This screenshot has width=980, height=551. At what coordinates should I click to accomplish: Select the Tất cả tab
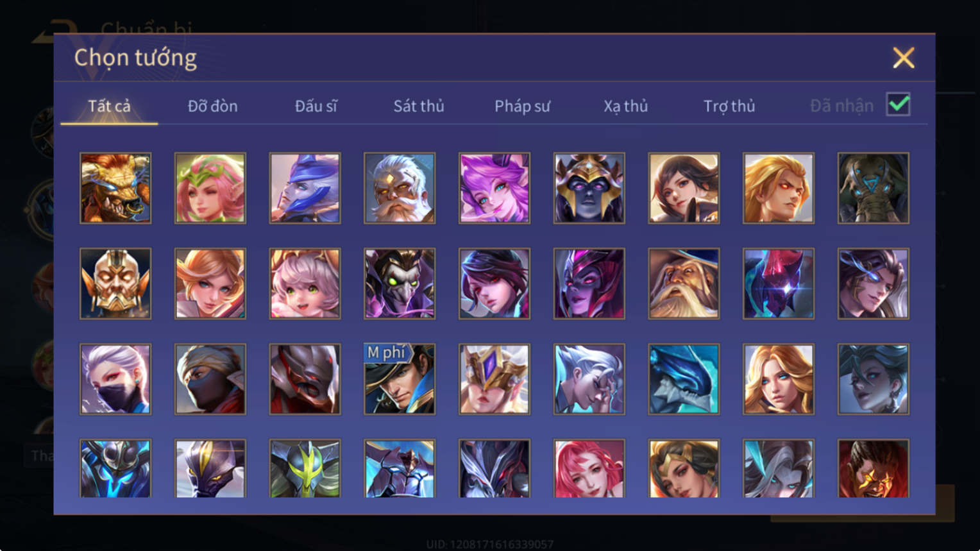point(109,106)
